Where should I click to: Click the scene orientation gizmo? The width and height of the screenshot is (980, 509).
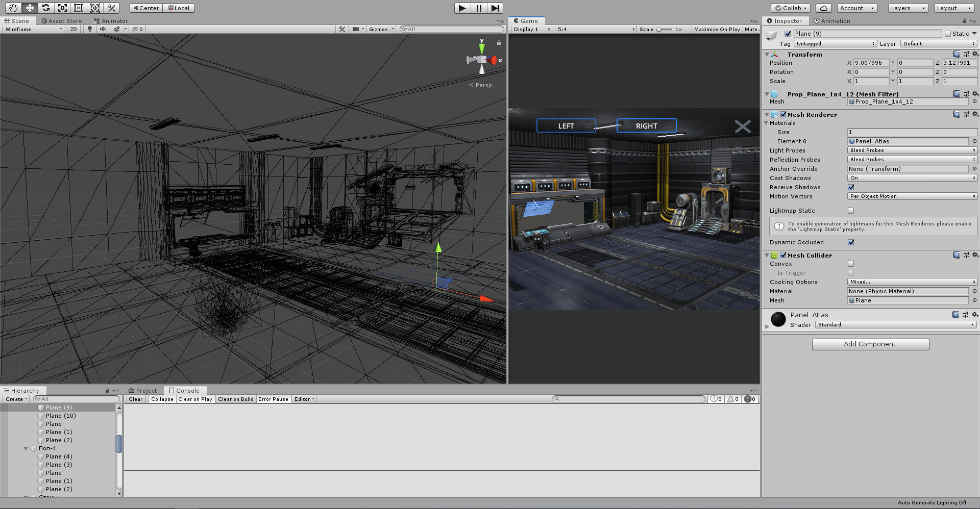[x=482, y=60]
